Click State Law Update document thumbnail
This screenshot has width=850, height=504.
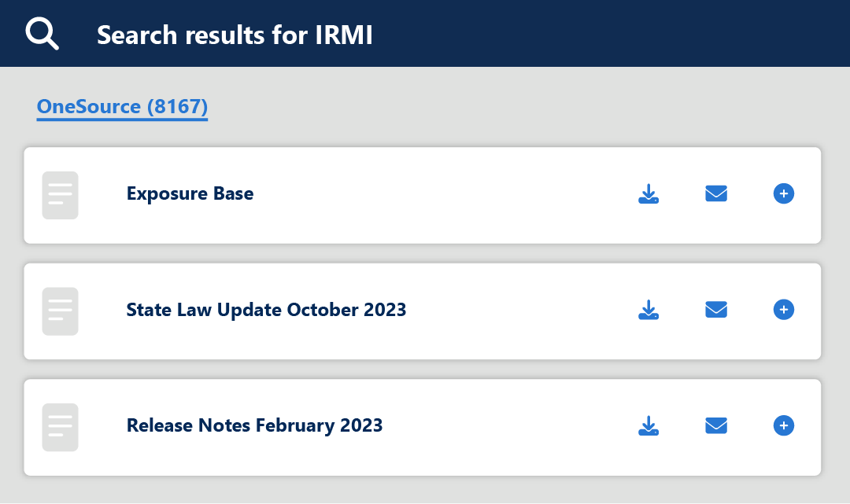click(60, 311)
